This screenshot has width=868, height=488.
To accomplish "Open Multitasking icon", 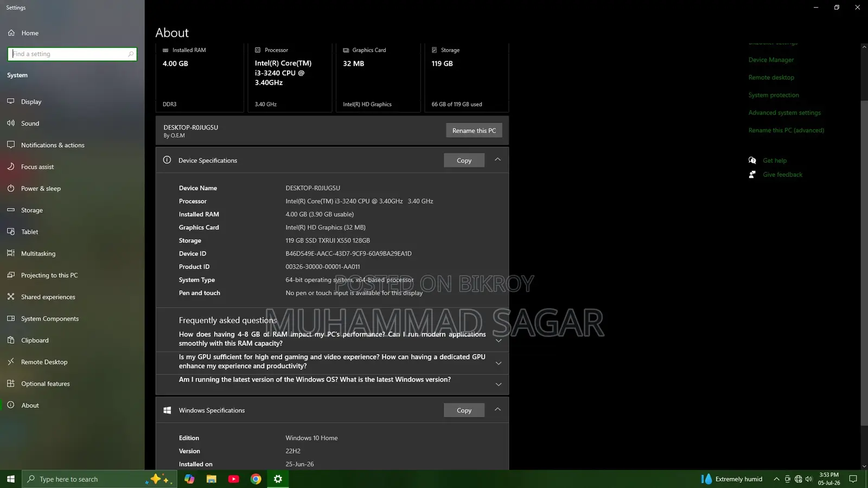I will (x=11, y=253).
